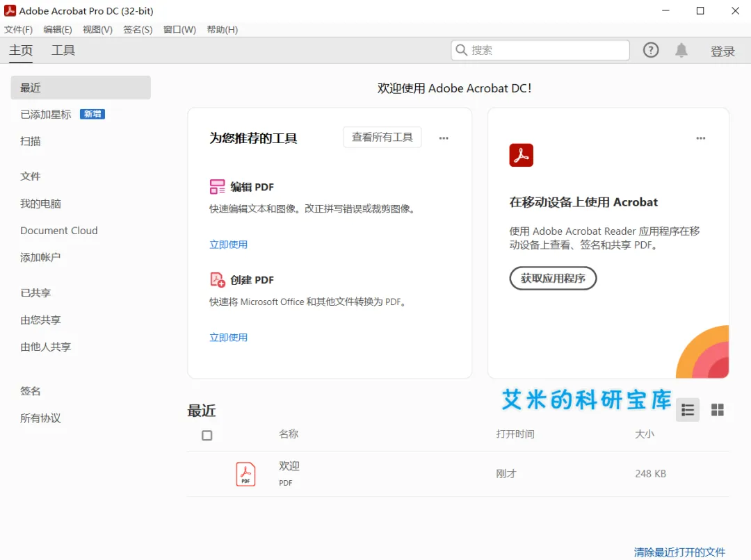This screenshot has height=560, width=751.
Task: Open options menu for recommended tools card
Action: (444, 138)
